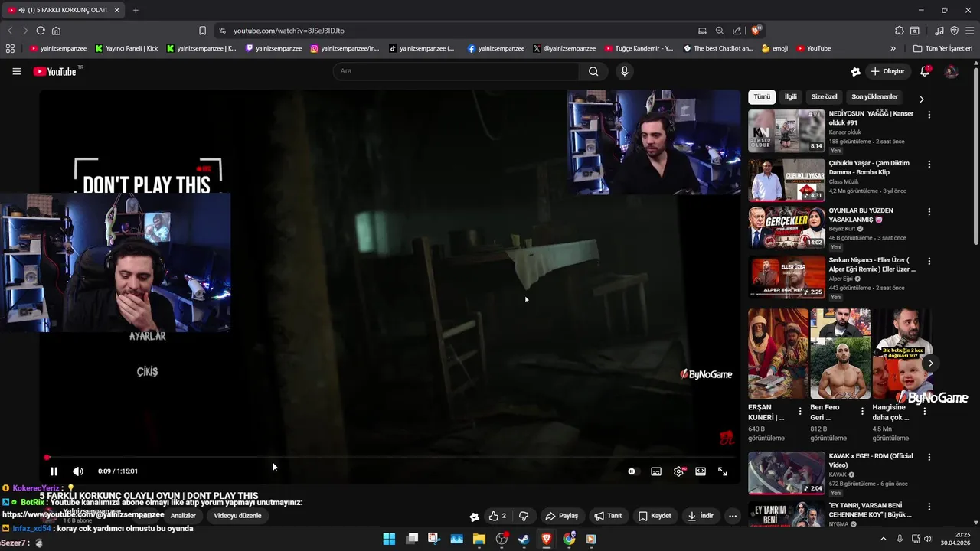The width and height of the screenshot is (980, 551).
Task: Like the video with thumbs up
Action: [498, 516]
